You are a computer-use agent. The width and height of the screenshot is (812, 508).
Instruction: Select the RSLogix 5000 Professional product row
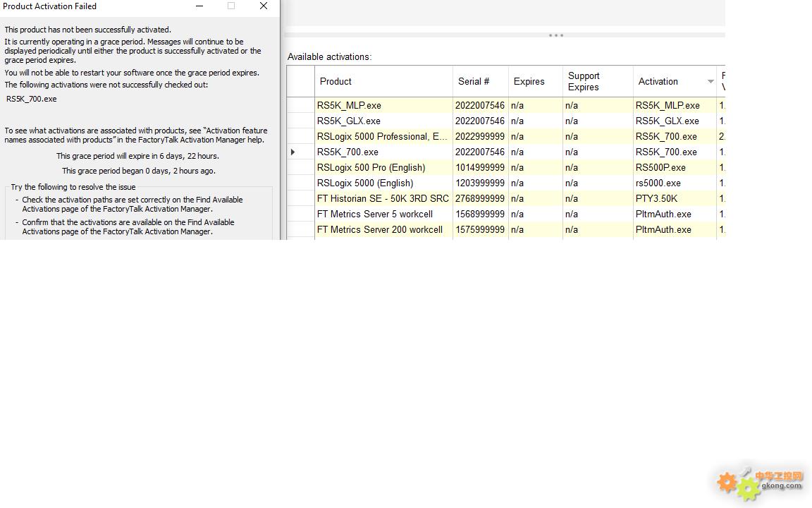click(382, 136)
